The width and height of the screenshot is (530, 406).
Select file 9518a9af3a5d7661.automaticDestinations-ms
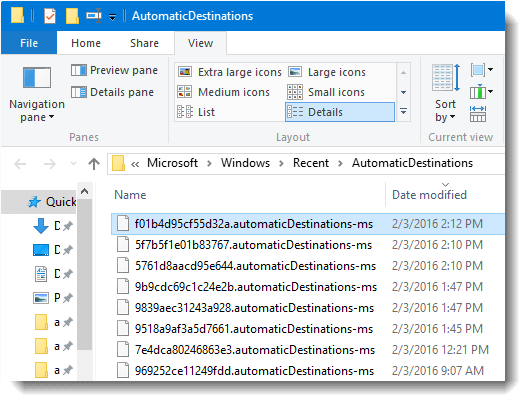click(x=254, y=329)
